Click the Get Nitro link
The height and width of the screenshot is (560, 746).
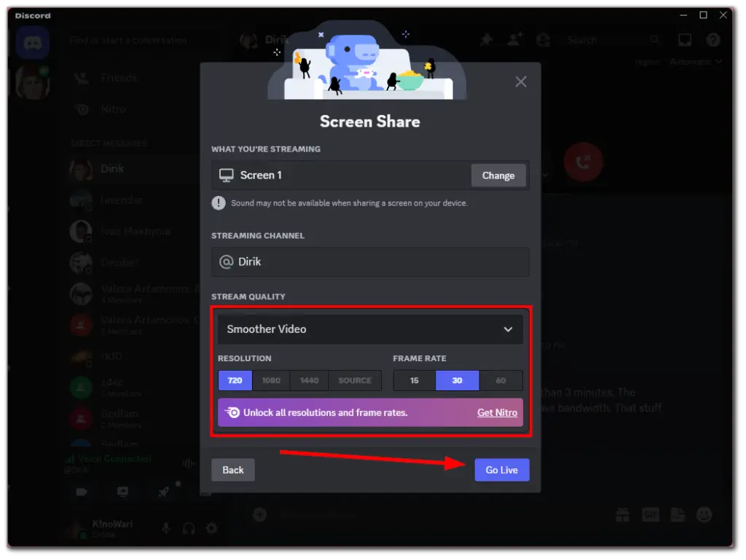497,412
